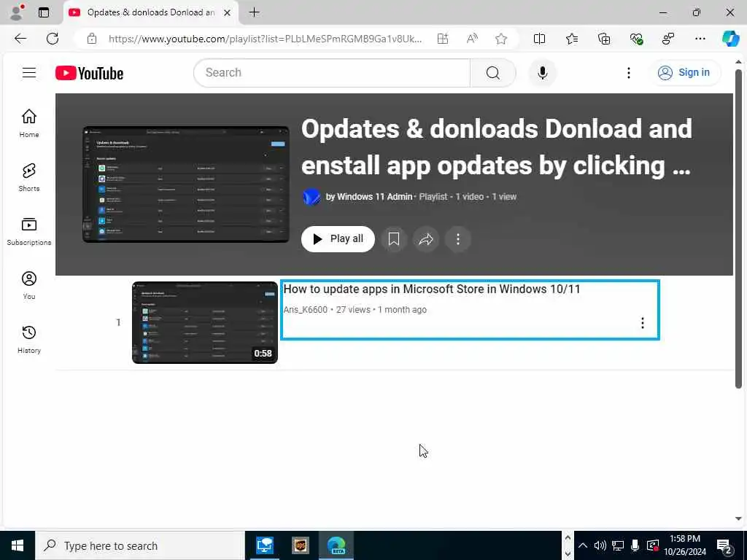
Task: Click the YouTube logo
Action: tap(89, 73)
